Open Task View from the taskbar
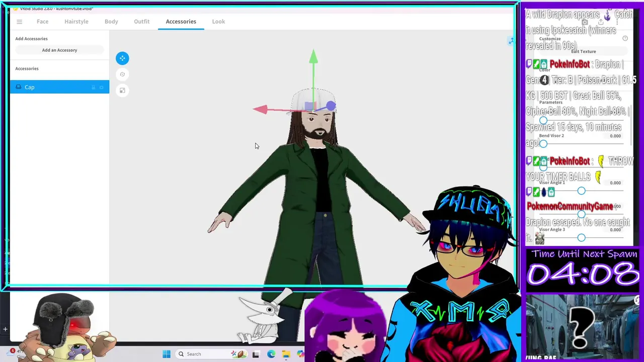The height and width of the screenshot is (362, 644). [256, 354]
